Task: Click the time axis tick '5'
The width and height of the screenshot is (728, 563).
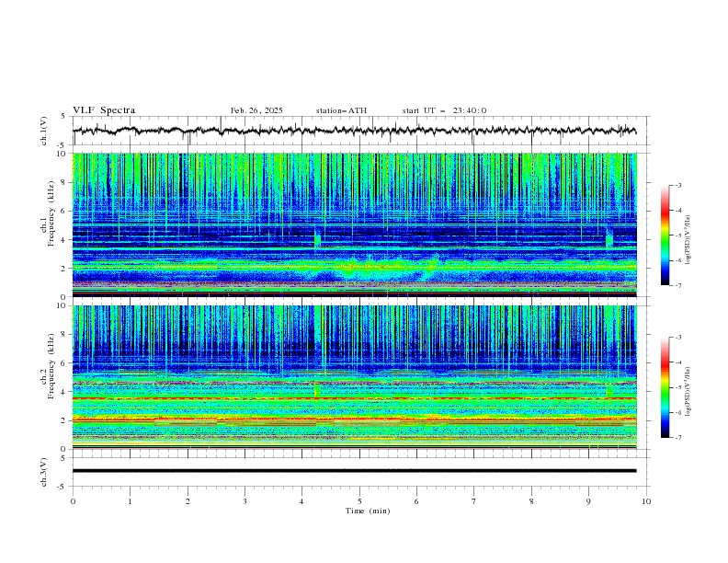Action: click(359, 501)
